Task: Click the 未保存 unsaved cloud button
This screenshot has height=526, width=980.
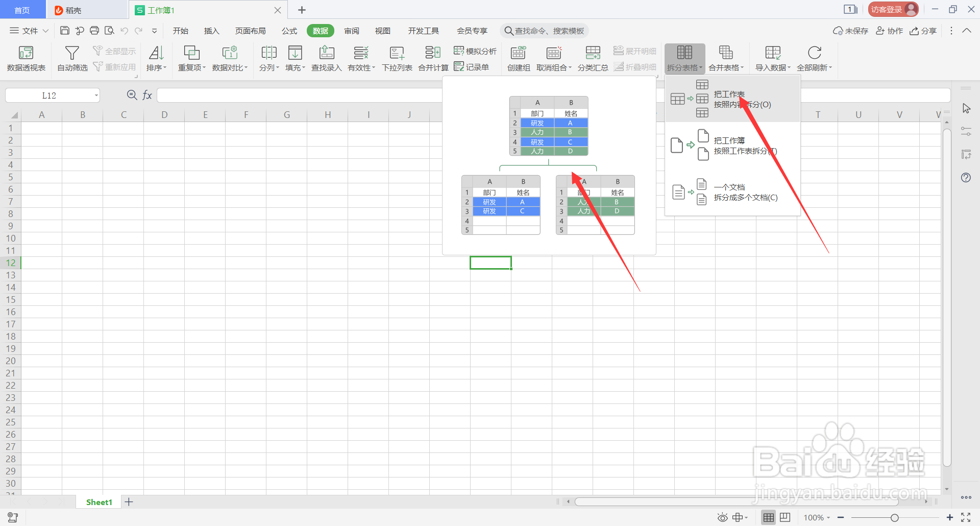Action: pos(850,31)
